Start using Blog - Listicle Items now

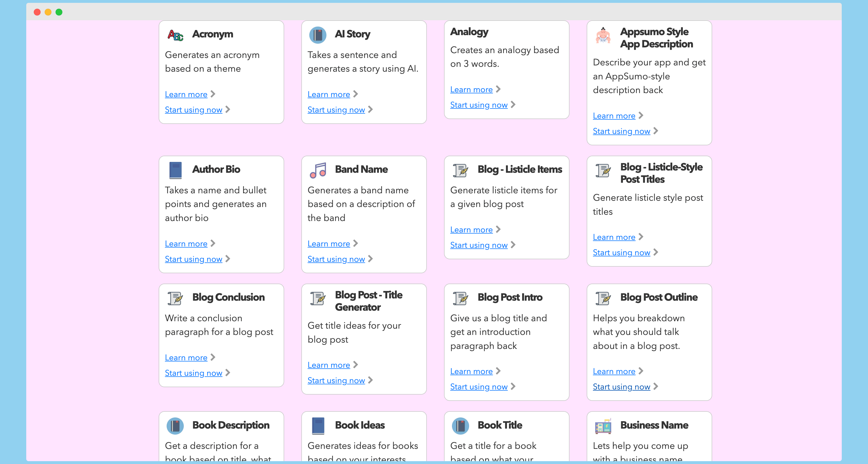[479, 246]
